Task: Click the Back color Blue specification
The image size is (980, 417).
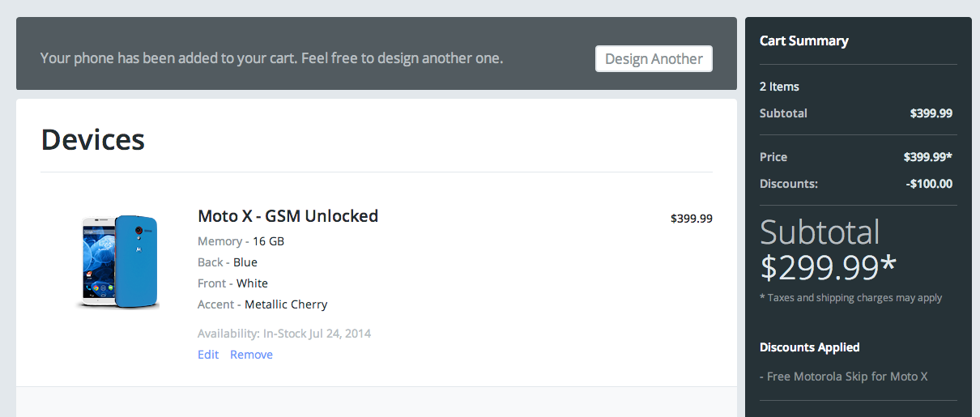Action: [x=228, y=262]
